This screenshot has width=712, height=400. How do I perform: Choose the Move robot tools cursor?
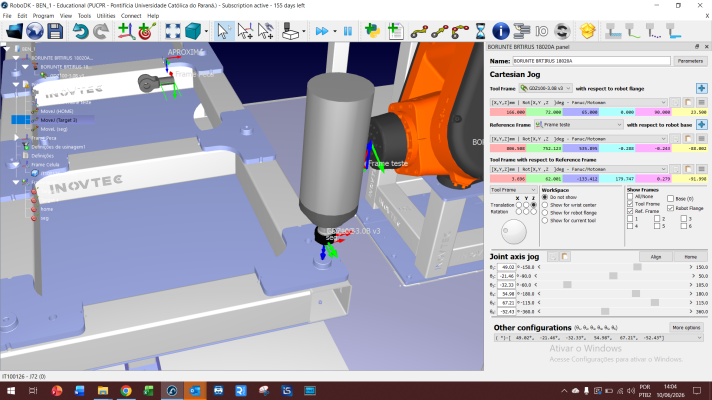tap(266, 31)
